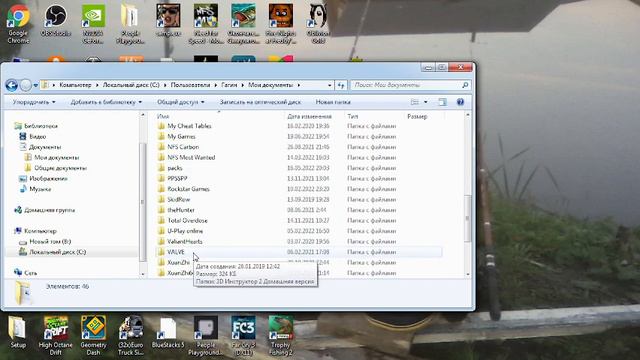The width and height of the screenshot is (640, 360).
Task: Click 'Записать на оптический диск'
Action: (260, 102)
